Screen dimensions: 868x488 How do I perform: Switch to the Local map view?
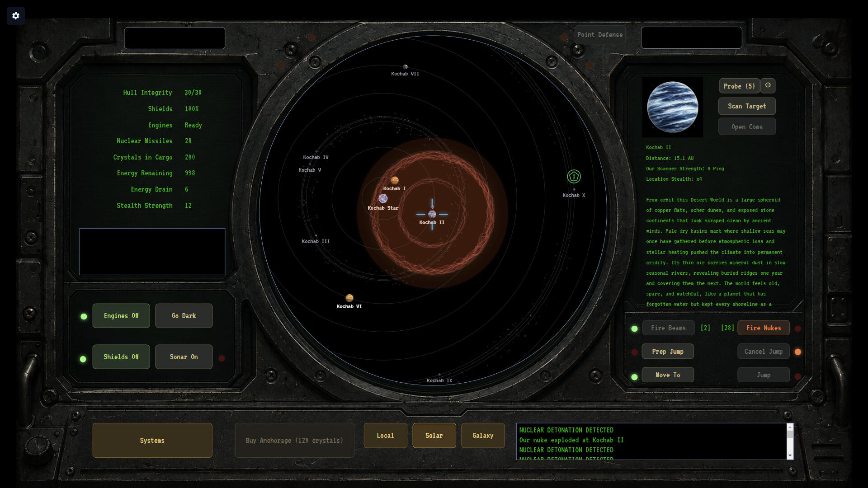coord(386,436)
